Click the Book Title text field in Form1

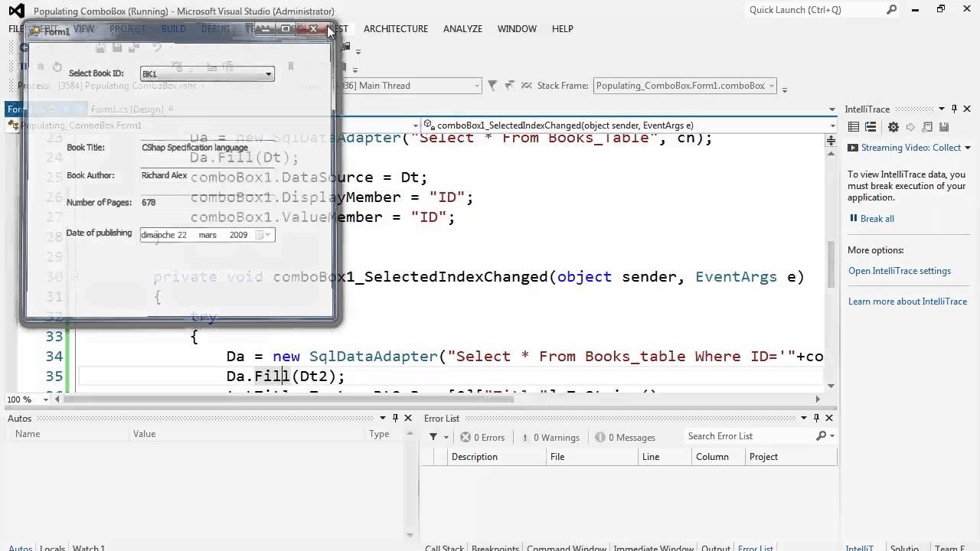[x=207, y=148]
